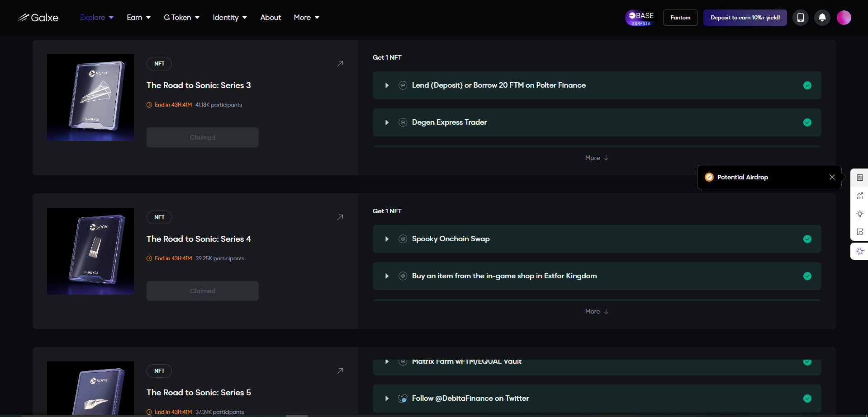Click the Claimed button for Series 4
The image size is (868, 417).
click(x=203, y=291)
